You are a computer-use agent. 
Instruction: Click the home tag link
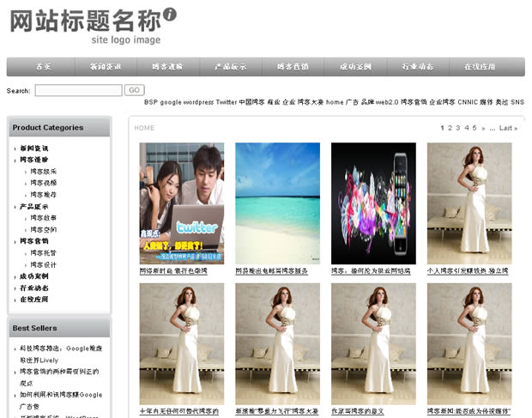[x=335, y=102]
